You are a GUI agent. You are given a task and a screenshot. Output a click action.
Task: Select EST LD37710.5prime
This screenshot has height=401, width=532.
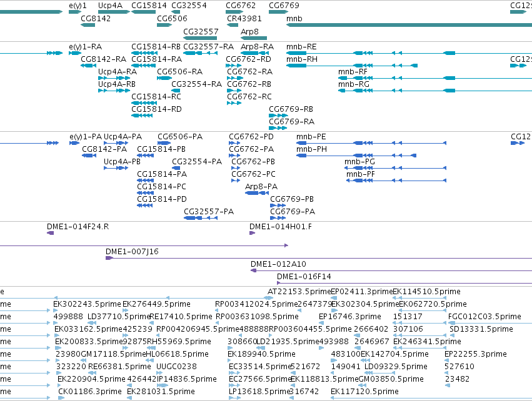point(119,317)
